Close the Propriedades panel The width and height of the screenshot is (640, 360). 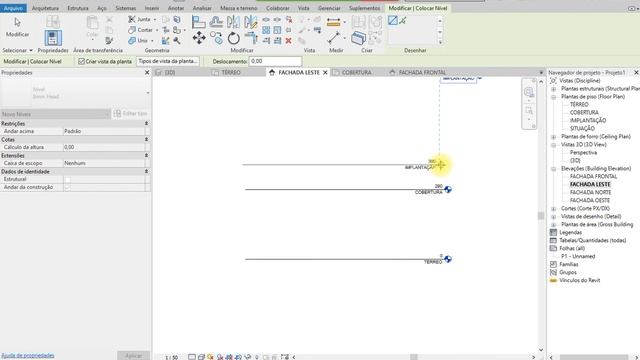[x=147, y=72]
